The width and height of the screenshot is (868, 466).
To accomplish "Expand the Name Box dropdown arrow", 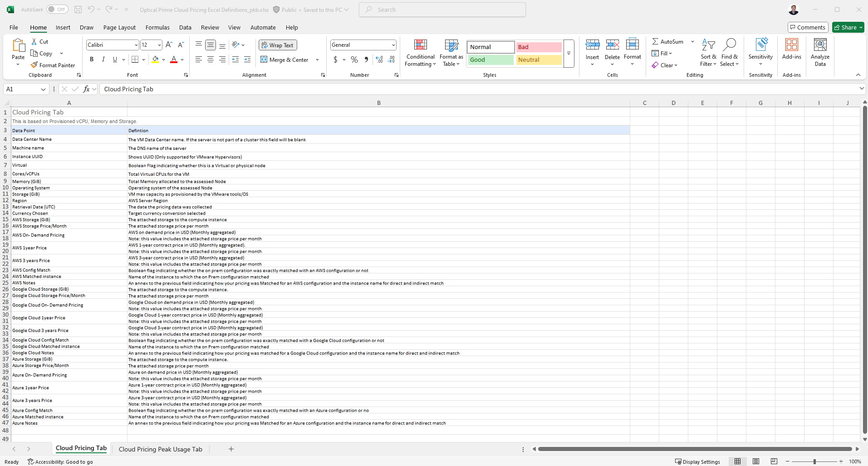I will click(x=43, y=89).
